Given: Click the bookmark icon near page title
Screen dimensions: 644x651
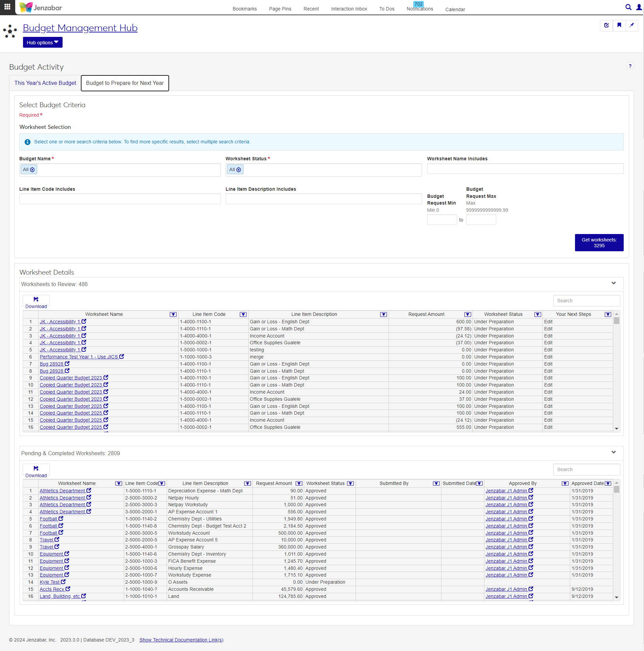Looking at the screenshot, I should tap(619, 25).
